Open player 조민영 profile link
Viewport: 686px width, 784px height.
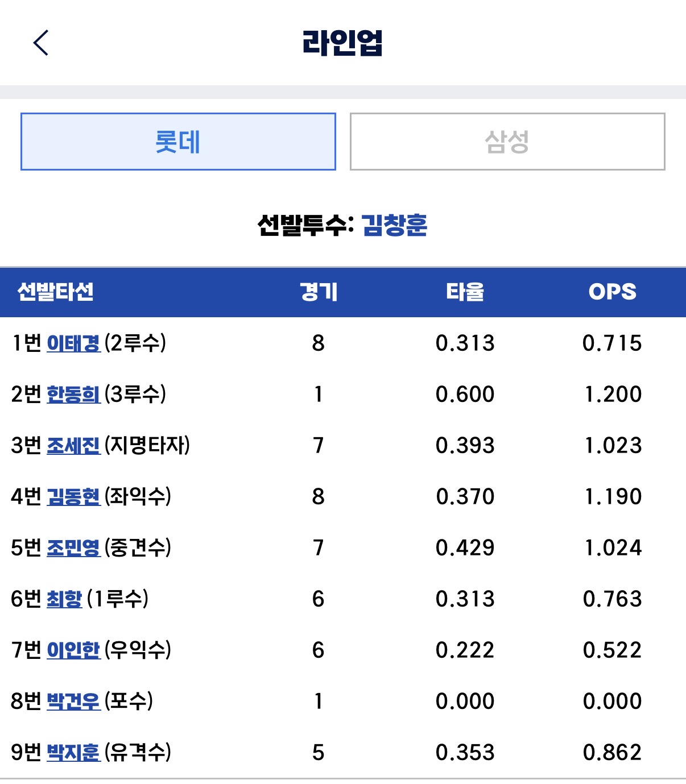(x=73, y=548)
